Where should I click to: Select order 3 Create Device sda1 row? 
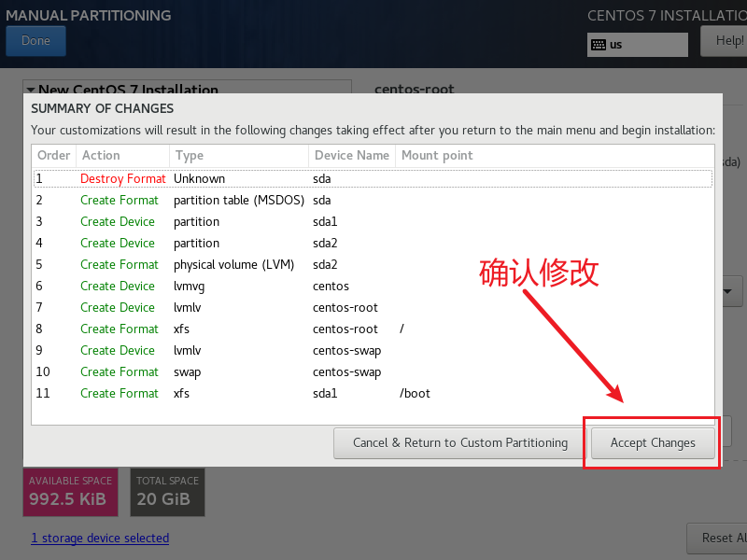(x=373, y=221)
